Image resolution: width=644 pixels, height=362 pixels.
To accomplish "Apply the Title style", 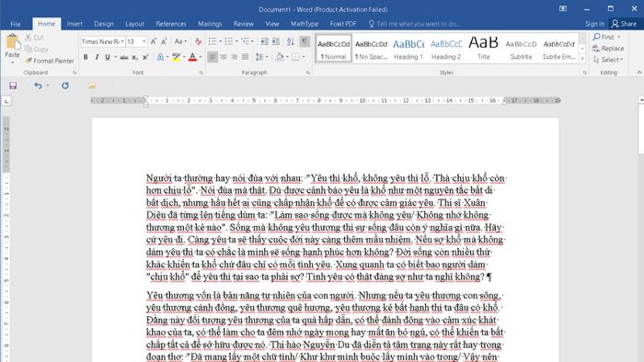I will click(x=483, y=49).
